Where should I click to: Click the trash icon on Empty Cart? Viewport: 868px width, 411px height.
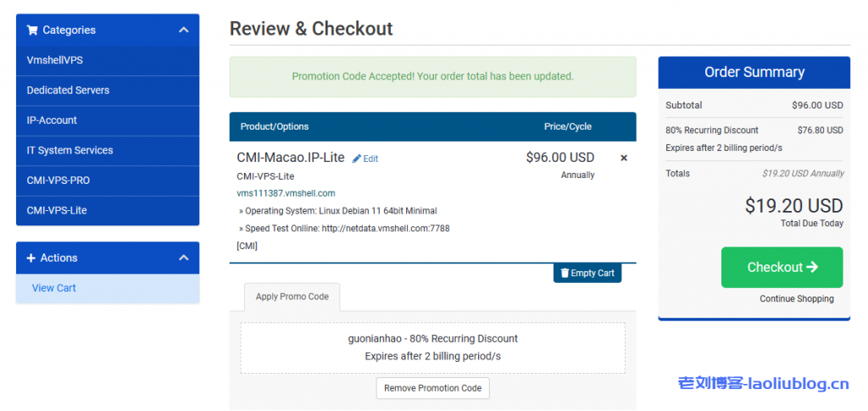[x=563, y=273]
